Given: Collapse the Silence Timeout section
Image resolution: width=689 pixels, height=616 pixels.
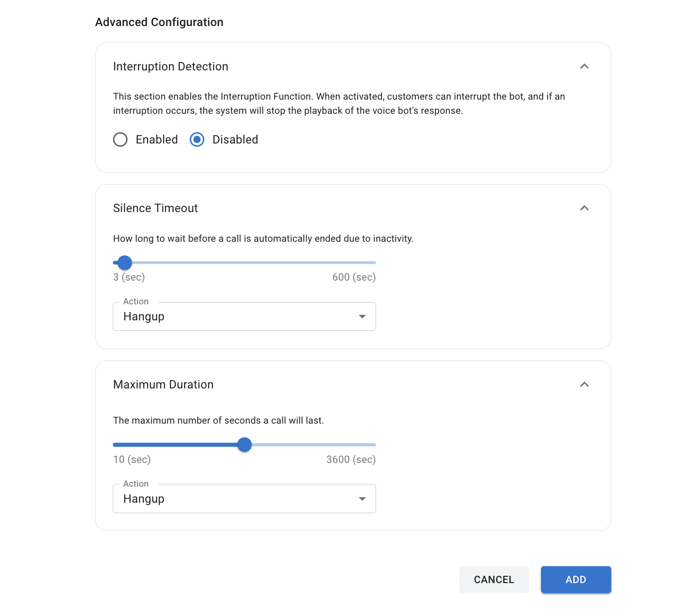Looking at the screenshot, I should pos(585,208).
